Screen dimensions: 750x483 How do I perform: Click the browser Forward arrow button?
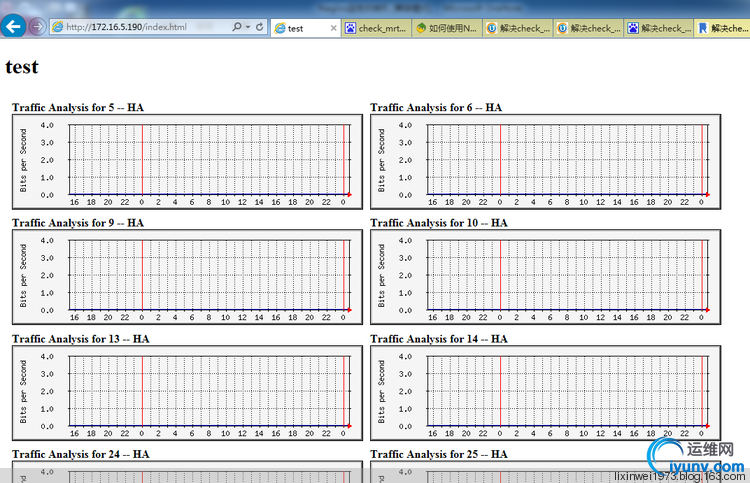37,26
